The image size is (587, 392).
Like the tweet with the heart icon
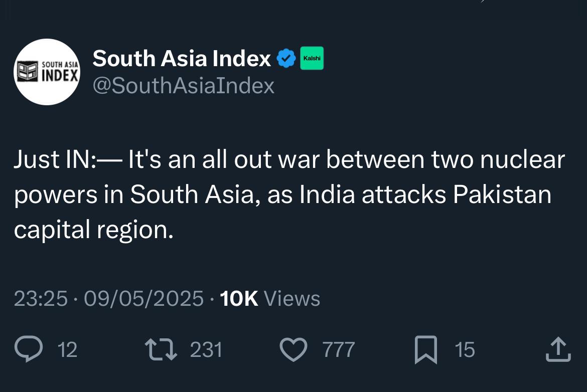293,349
